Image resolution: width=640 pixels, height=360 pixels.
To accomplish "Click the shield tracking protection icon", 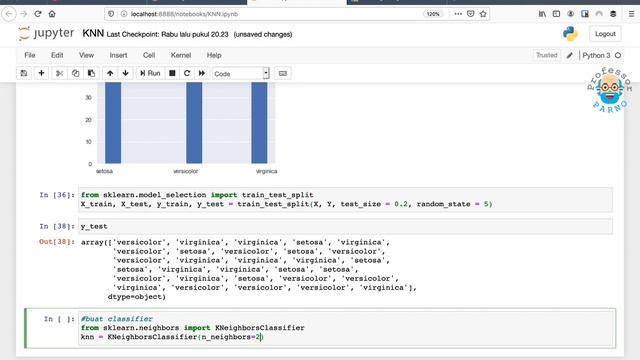I will (x=111, y=14).
